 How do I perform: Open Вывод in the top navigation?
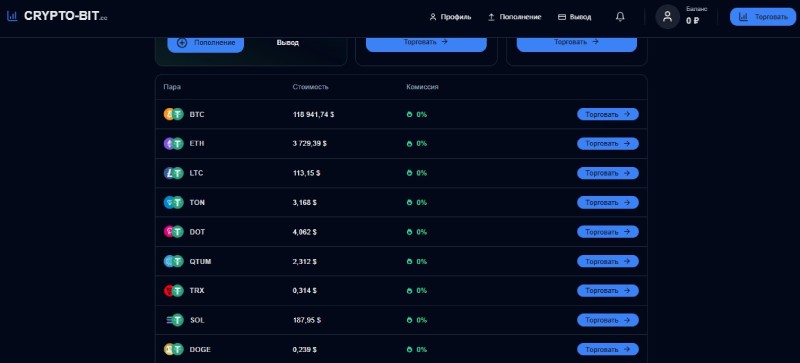(574, 17)
